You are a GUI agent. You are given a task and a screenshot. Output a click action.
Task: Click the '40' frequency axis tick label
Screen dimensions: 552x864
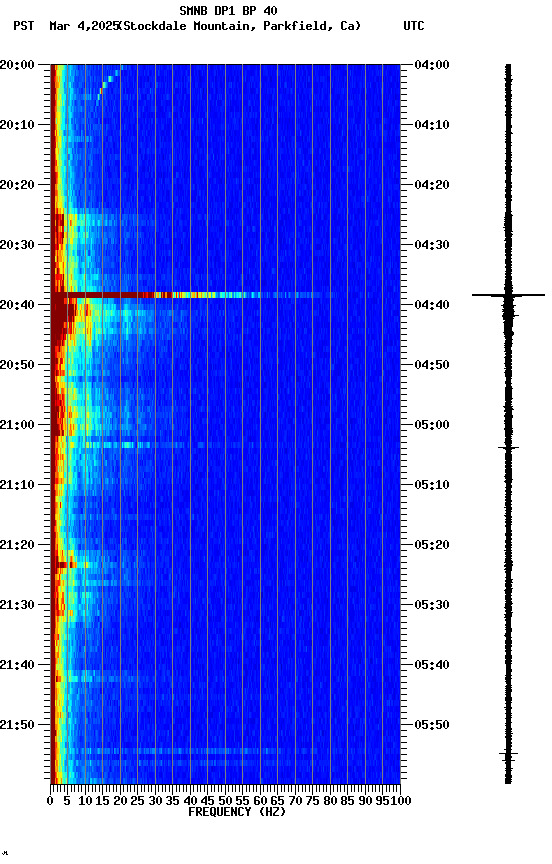[190, 801]
